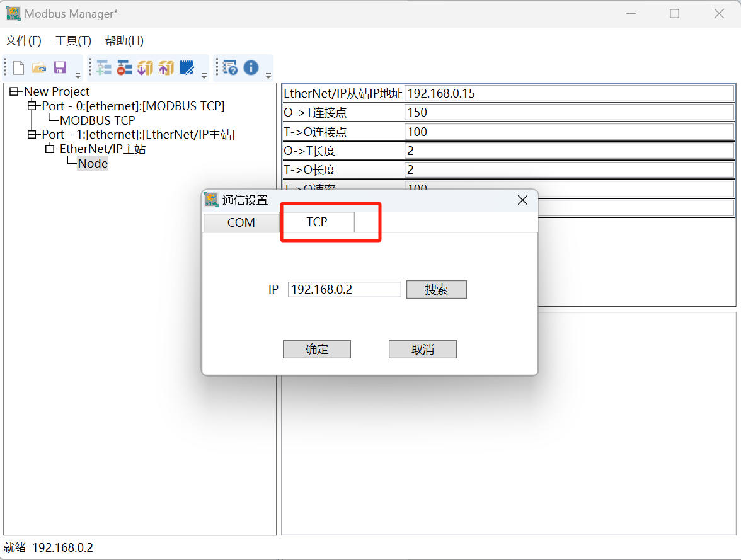
Task: Click the Download configuration icon
Action: coord(145,68)
